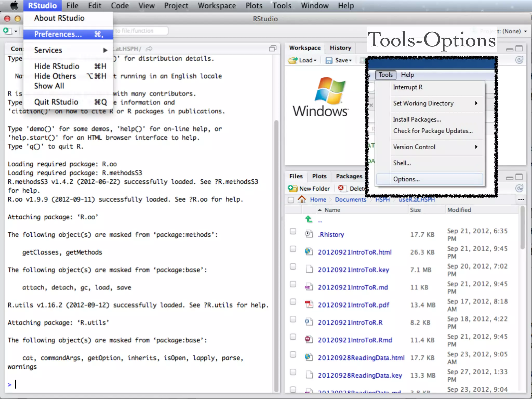
Task: Open the 20120928ReadingData.key file link
Action: (360, 375)
